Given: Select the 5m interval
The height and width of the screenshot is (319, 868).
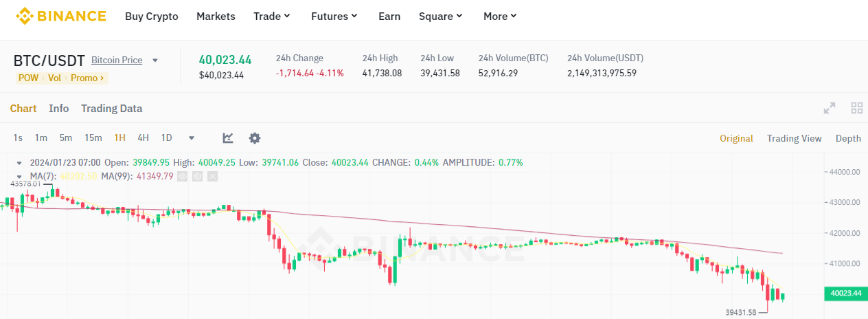Looking at the screenshot, I should [66, 138].
